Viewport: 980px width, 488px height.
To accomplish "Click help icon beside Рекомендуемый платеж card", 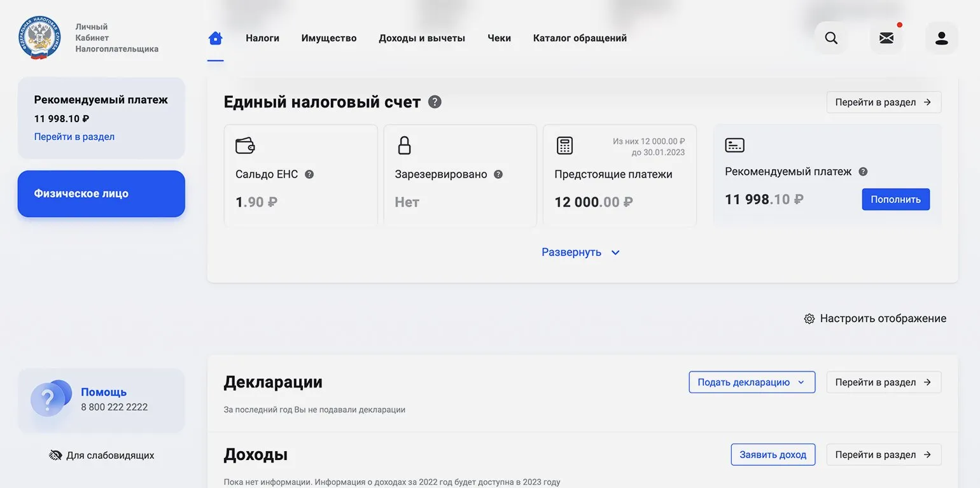I will (863, 172).
